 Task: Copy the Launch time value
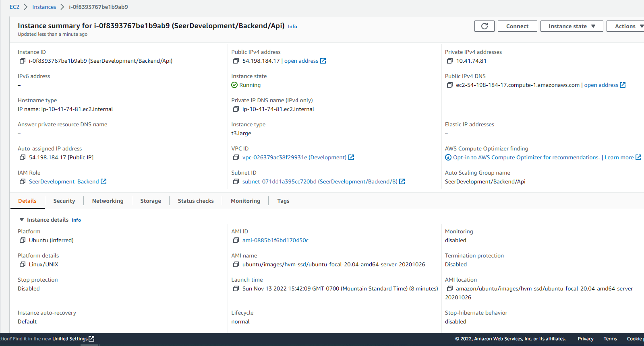click(x=236, y=289)
